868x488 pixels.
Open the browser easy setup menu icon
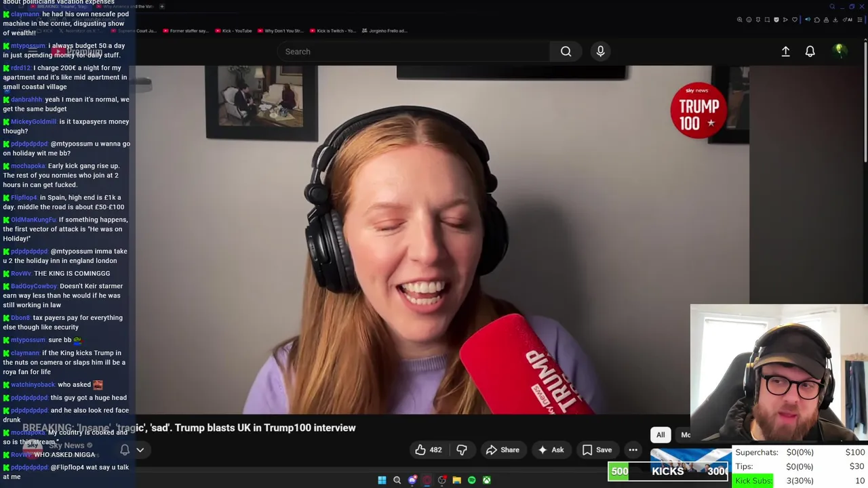tap(860, 20)
